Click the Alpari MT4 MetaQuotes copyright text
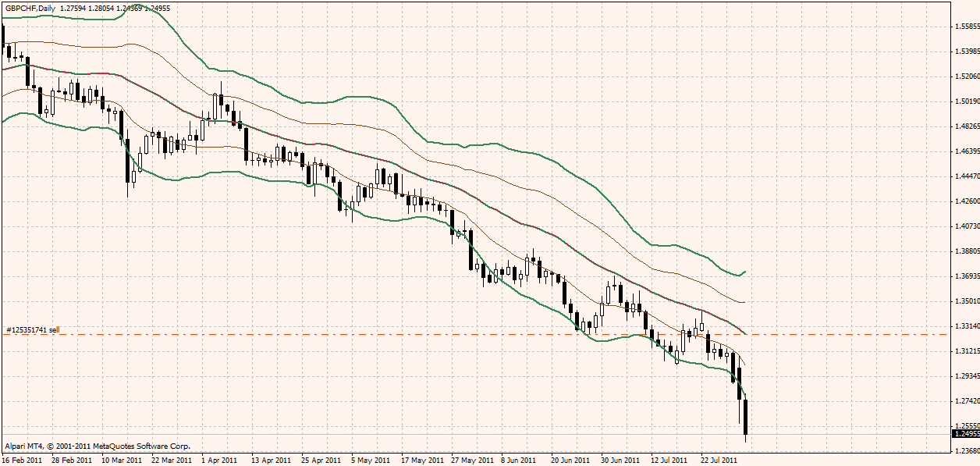Viewport: 980px width, 466px height. pyautogui.click(x=97, y=446)
